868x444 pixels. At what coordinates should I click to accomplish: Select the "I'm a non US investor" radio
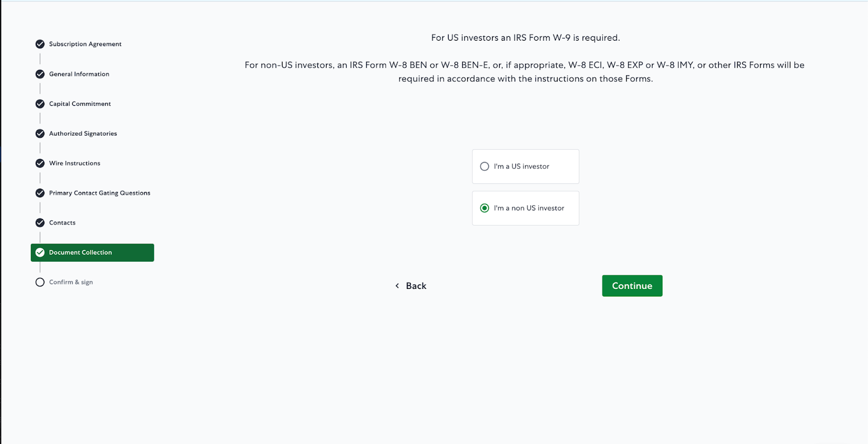coord(484,208)
